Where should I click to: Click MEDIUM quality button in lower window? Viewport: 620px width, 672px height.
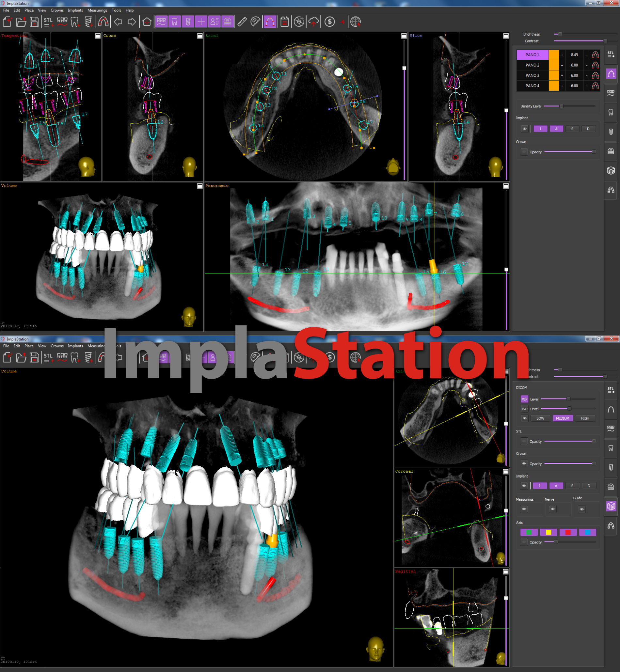[x=562, y=418]
